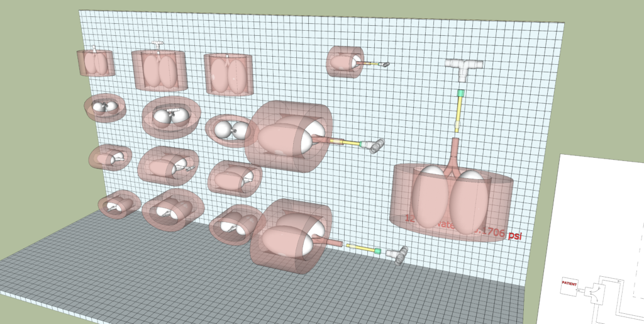The image size is (644, 324).
Task: Click the elbow connector on the middle horizontal tube
Action: point(376,146)
